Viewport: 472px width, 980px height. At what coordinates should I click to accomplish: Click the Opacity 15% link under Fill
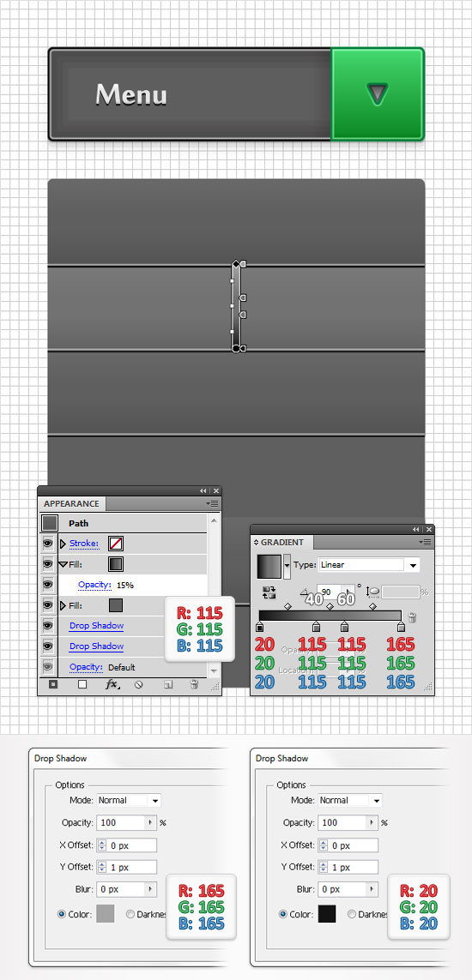94,585
